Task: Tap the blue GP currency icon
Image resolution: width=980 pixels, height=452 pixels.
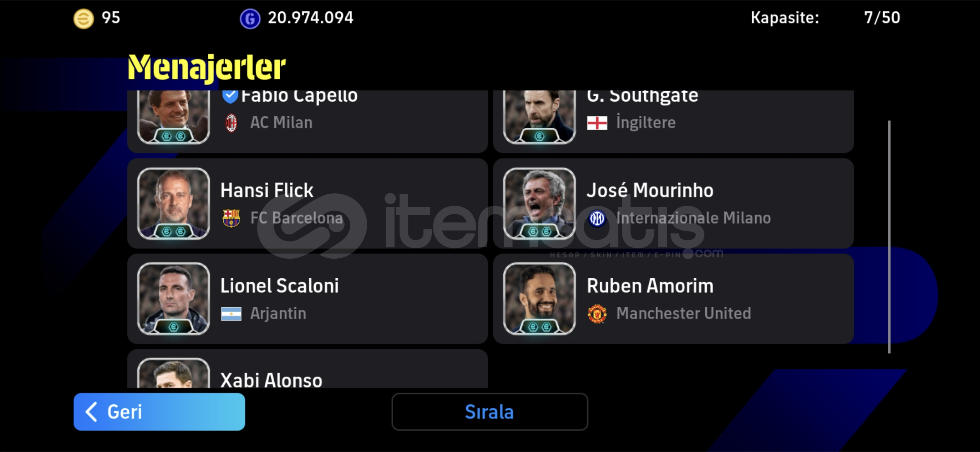Action: [250, 19]
